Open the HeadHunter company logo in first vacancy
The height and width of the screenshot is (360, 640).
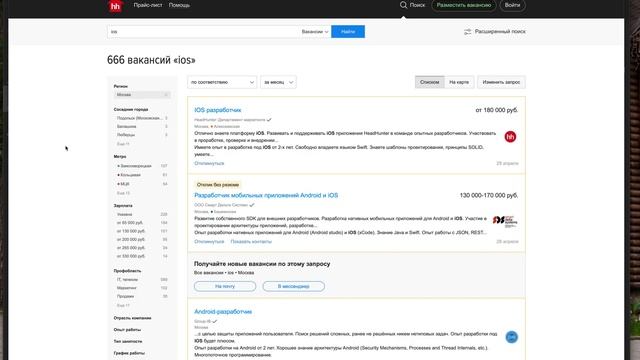(510, 137)
